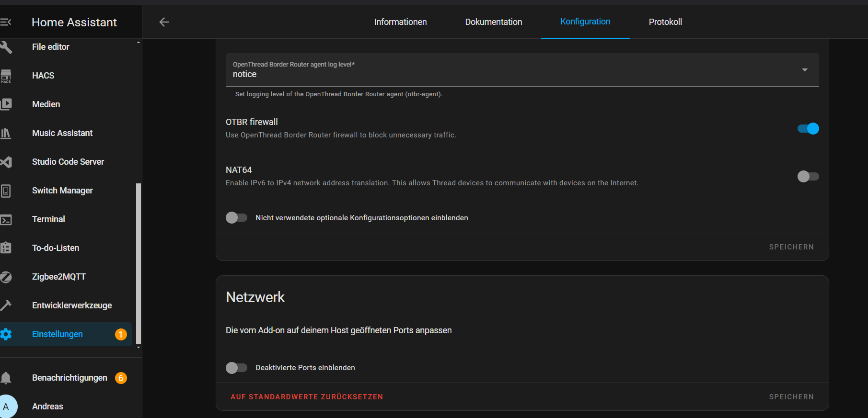The image size is (868, 418).
Task: Click the Benachrichtigungen badge showing 6
Action: pos(121,378)
